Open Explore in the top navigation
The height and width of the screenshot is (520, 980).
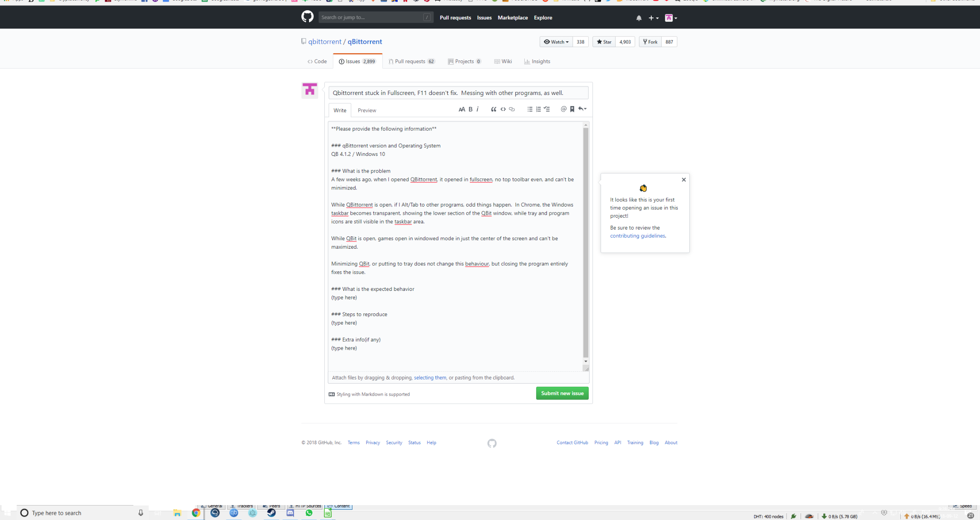point(543,17)
